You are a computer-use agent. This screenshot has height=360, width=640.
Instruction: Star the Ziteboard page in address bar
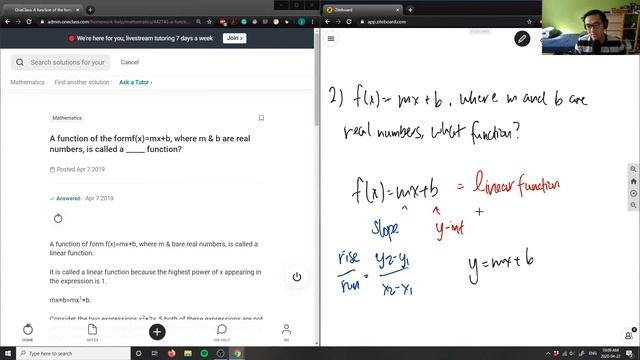529,22
